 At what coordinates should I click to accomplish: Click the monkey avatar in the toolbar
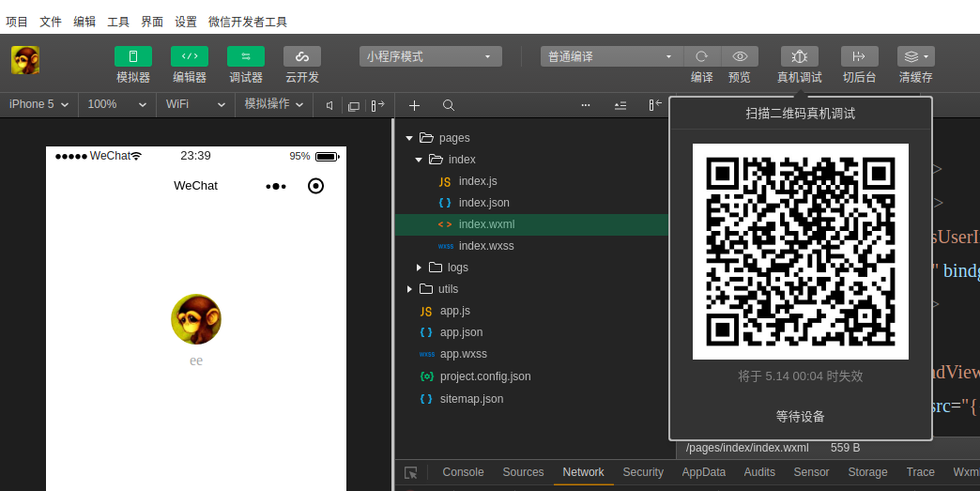(25, 61)
